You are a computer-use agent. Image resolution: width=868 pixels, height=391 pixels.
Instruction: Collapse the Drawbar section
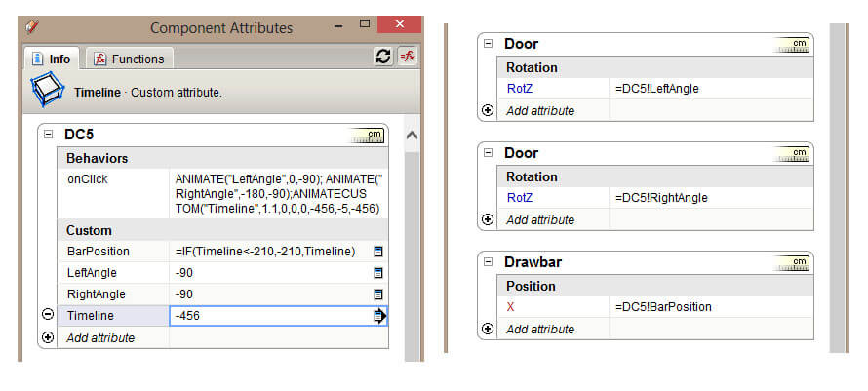coord(488,261)
